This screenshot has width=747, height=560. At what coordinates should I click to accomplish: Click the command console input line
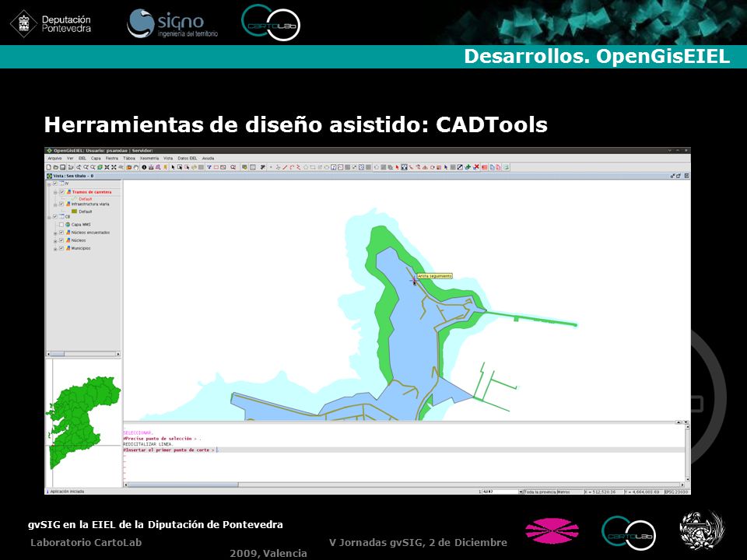[x=404, y=450]
